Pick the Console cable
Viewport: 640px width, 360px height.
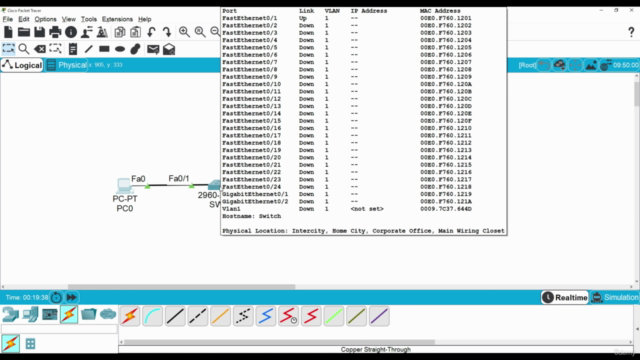click(153, 316)
